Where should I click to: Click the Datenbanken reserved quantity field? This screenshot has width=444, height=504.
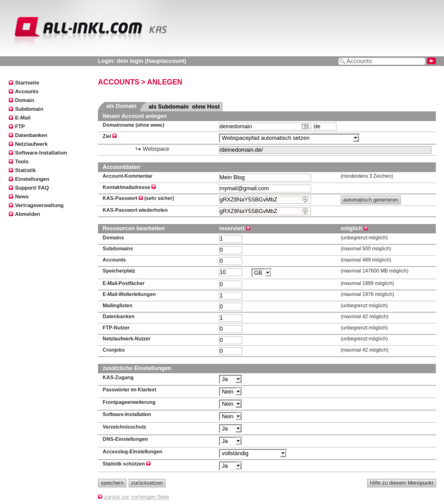tap(230, 317)
